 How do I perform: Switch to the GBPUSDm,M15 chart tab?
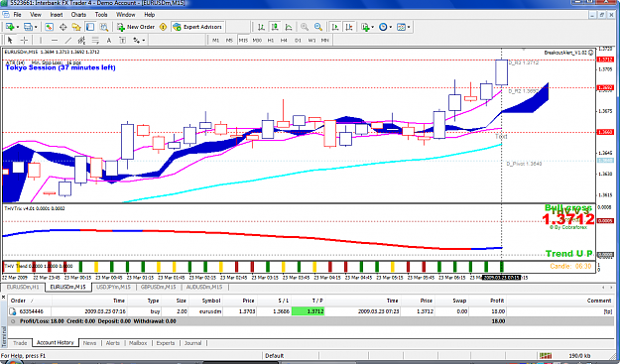pyautogui.click(x=159, y=287)
